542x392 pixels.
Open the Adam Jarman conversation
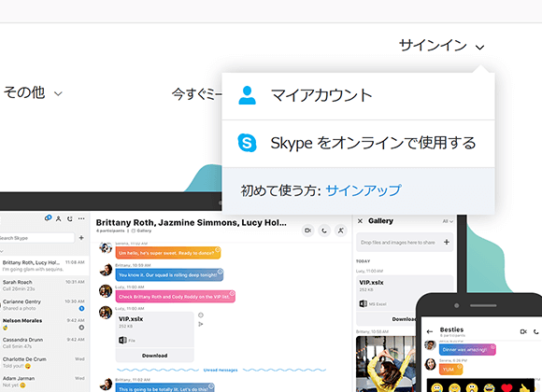coord(44,382)
